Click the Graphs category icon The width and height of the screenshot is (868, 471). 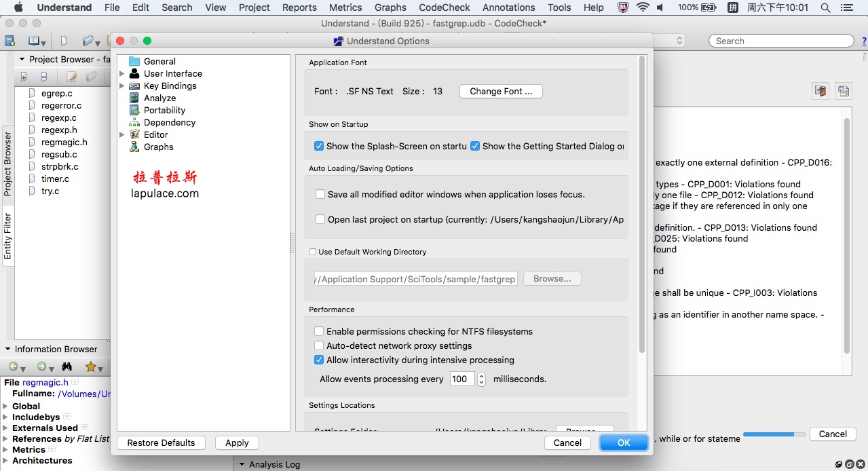point(134,147)
